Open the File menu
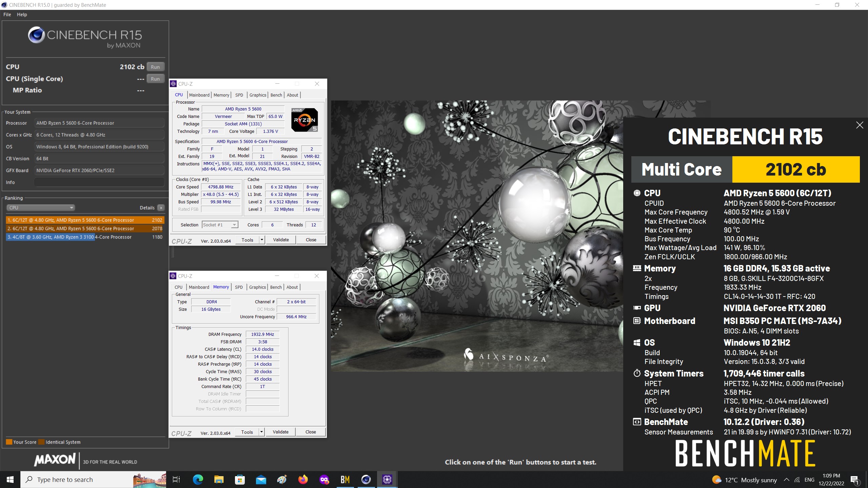 coord(7,15)
